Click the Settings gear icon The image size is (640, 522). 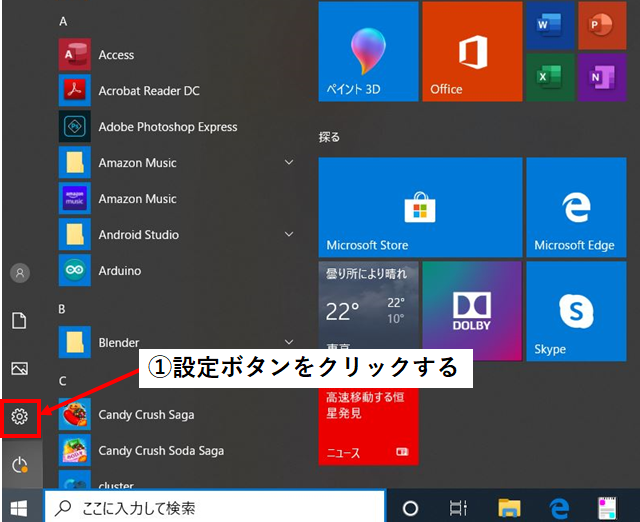coord(20,417)
